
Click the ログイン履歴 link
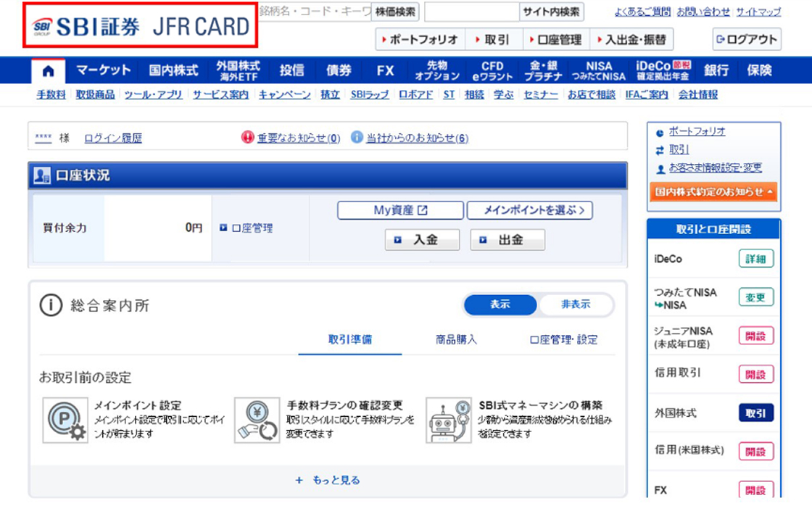tap(113, 138)
